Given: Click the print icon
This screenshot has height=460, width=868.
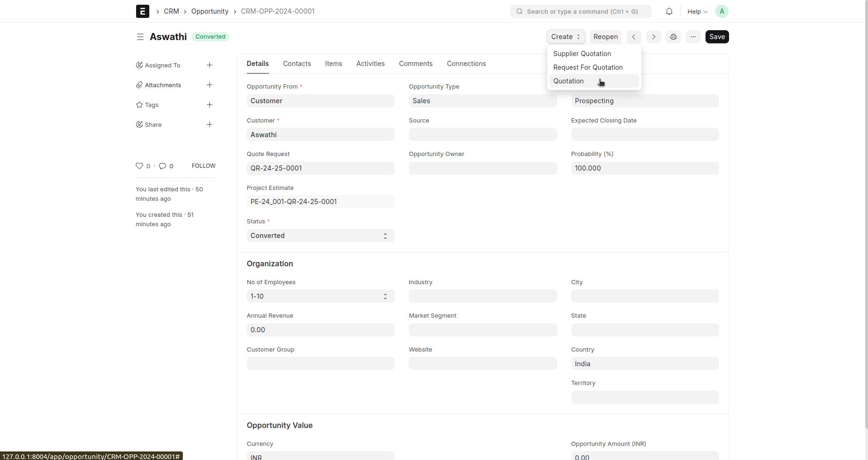Looking at the screenshot, I should click(x=673, y=37).
